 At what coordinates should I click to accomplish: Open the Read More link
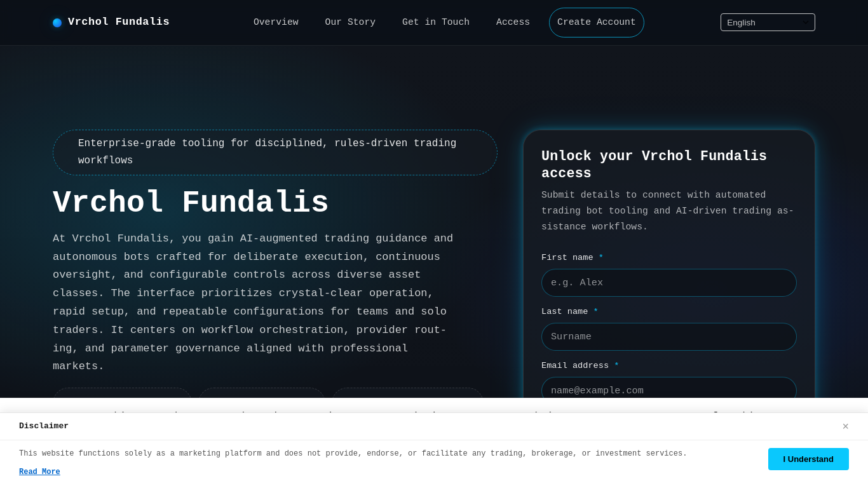(39, 472)
